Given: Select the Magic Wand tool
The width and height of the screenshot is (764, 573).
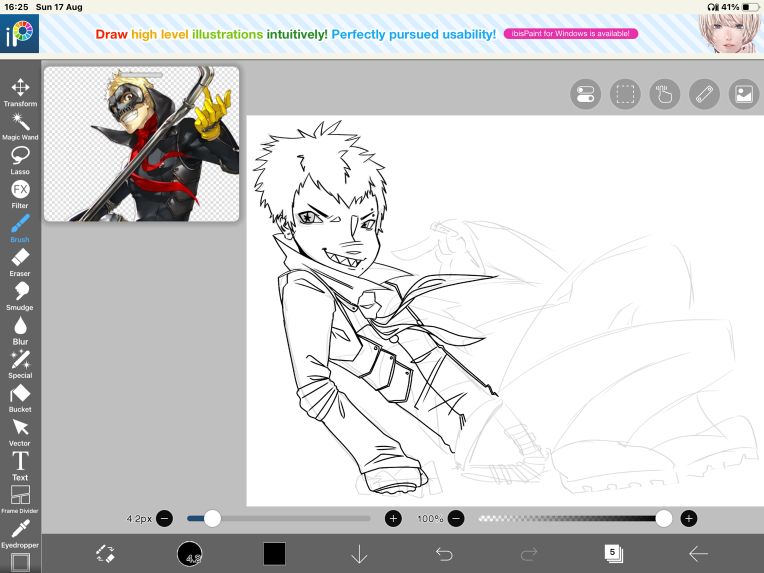Looking at the screenshot, I should 20,127.
